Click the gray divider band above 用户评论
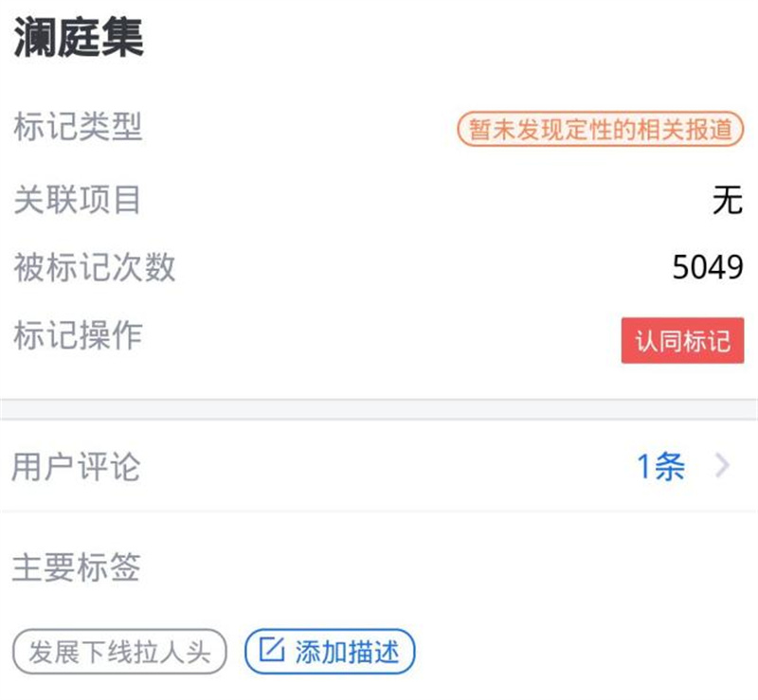The image size is (758, 700). pos(379,409)
